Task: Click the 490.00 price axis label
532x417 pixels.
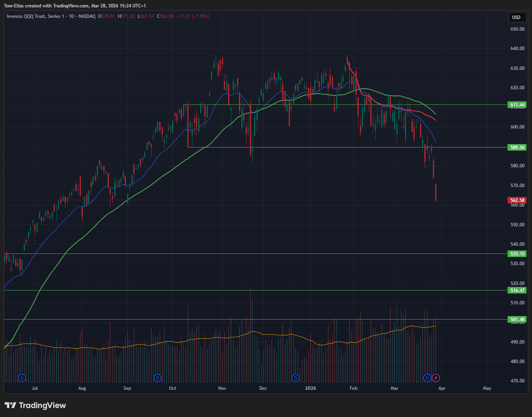Action: (x=517, y=342)
